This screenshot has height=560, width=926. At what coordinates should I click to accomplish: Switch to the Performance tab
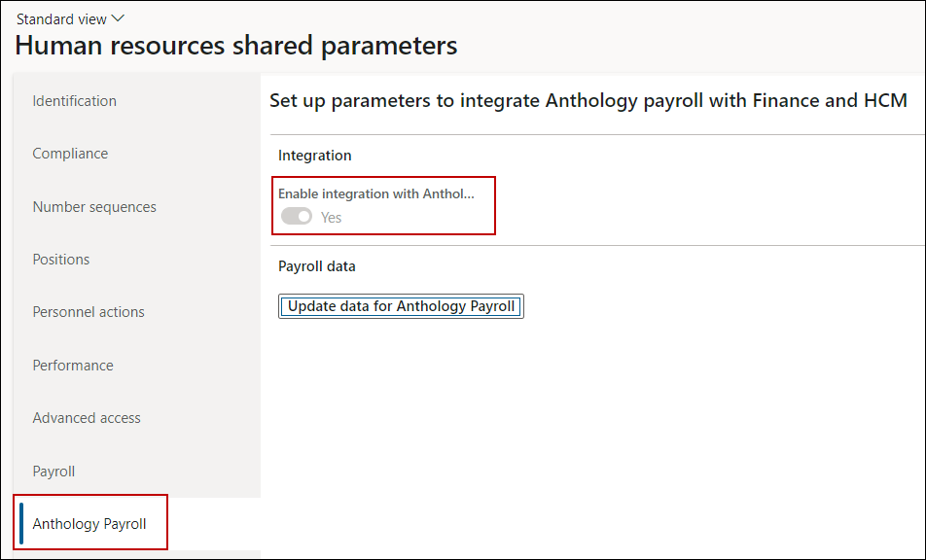click(73, 366)
